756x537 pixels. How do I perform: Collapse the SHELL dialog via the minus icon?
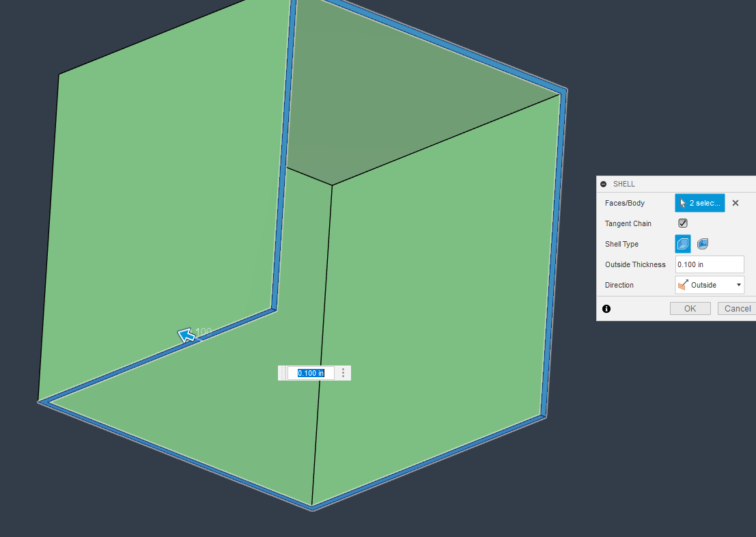602,183
